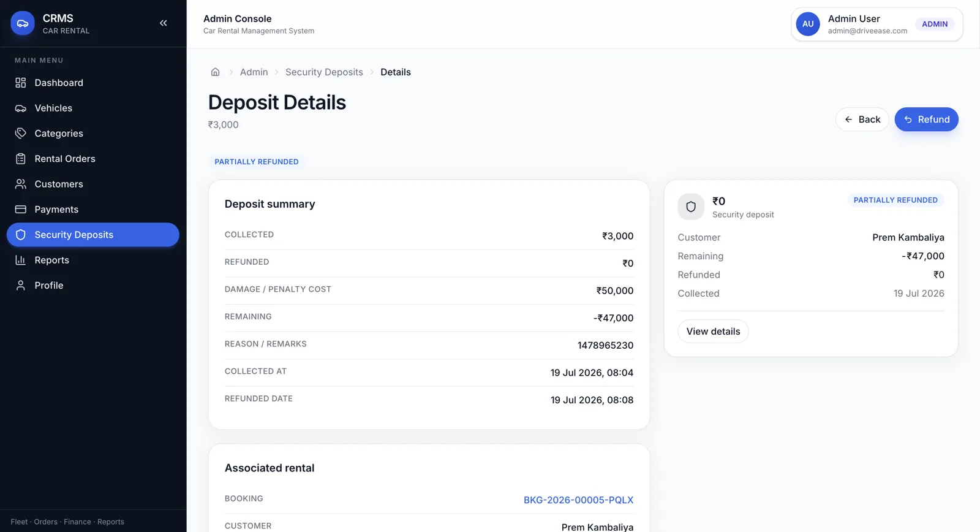The image size is (980, 532).
Task: Open the Payments menu item
Action: click(93, 209)
